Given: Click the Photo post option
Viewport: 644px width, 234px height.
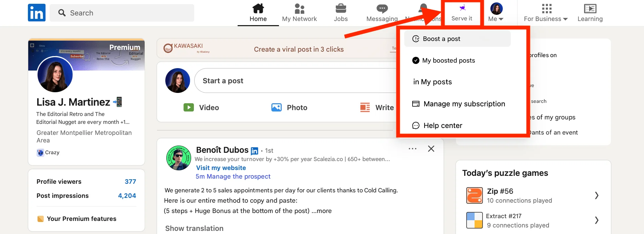Looking at the screenshot, I should coord(289,107).
